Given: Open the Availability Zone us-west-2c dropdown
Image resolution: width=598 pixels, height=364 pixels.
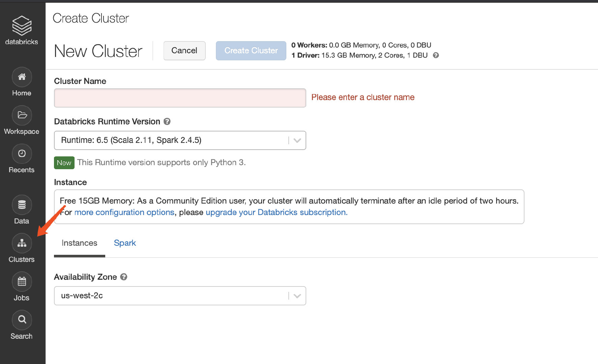Looking at the screenshot, I should (x=180, y=296).
